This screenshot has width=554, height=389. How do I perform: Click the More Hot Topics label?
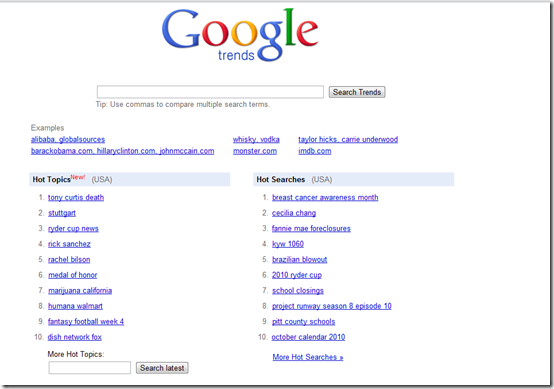(76, 354)
